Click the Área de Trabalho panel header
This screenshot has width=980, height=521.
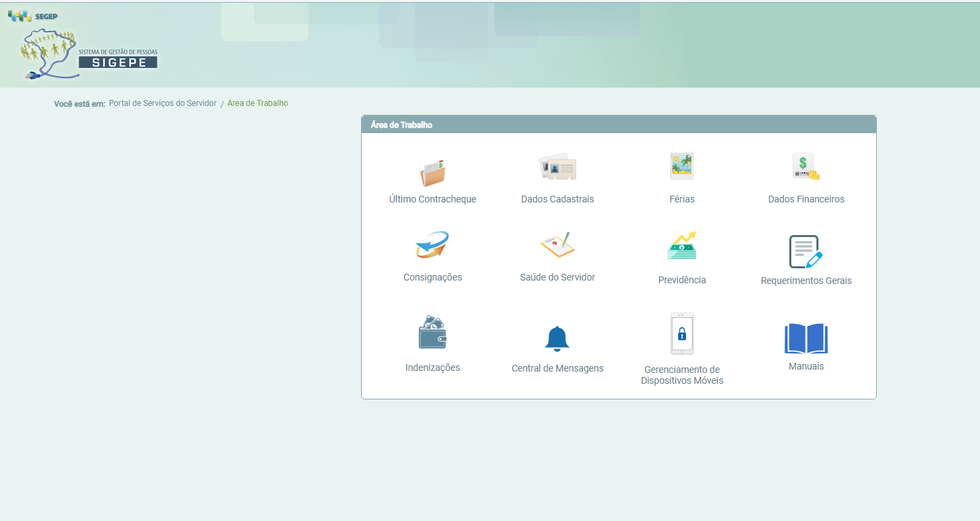618,125
